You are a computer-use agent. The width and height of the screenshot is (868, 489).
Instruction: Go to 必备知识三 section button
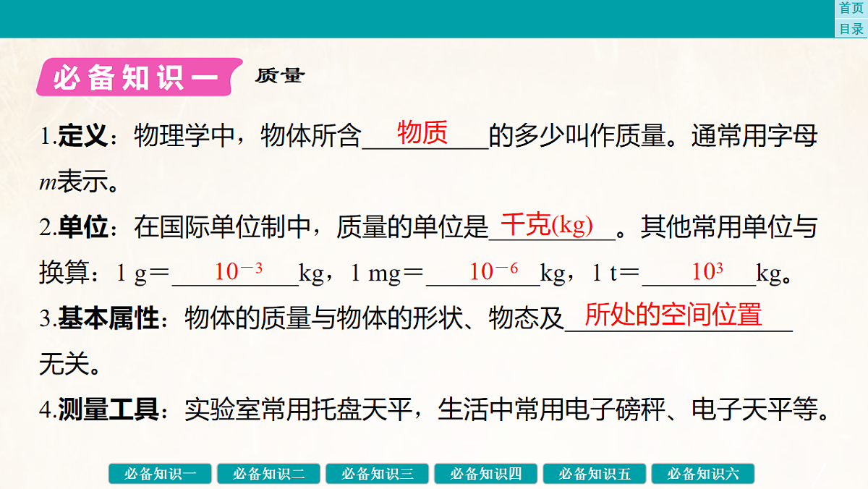(378, 474)
